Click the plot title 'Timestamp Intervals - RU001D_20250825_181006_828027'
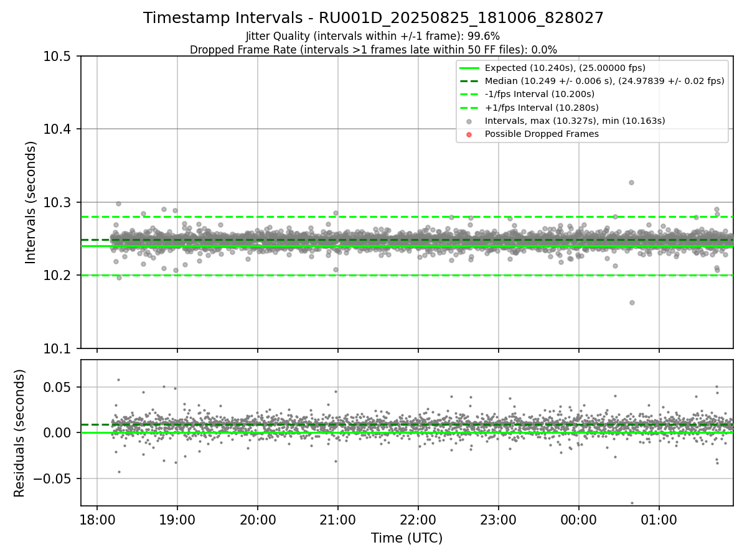This screenshot has width=747, height=560. (374, 18)
